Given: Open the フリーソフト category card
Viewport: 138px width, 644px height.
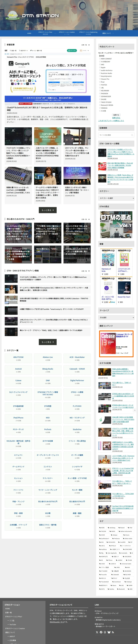Looking at the screenshot, I should [18, 491].
